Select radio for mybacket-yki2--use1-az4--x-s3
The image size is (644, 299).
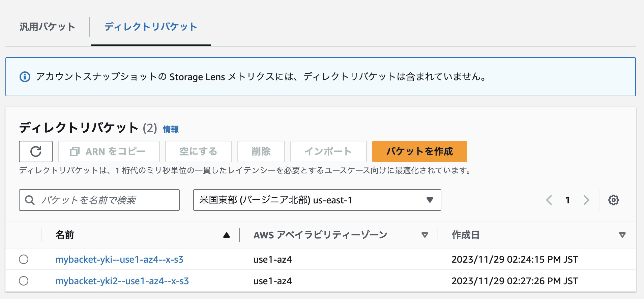click(x=24, y=281)
